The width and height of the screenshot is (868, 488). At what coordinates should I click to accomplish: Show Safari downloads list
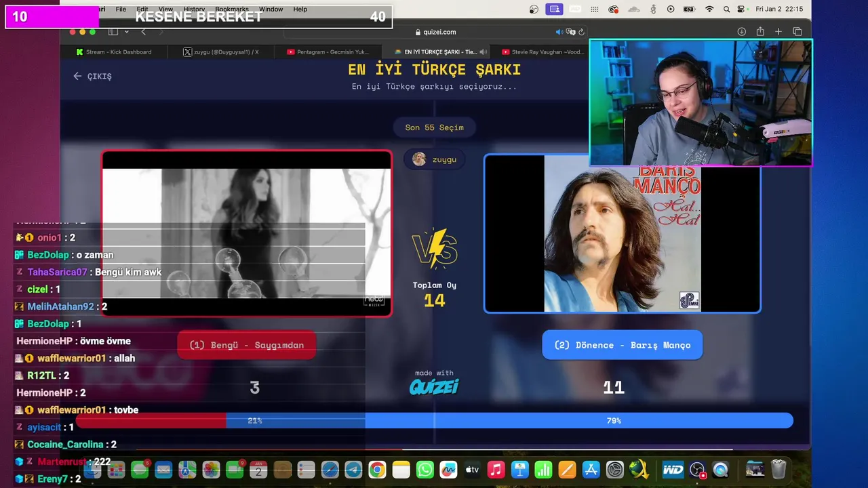pyautogui.click(x=742, y=32)
